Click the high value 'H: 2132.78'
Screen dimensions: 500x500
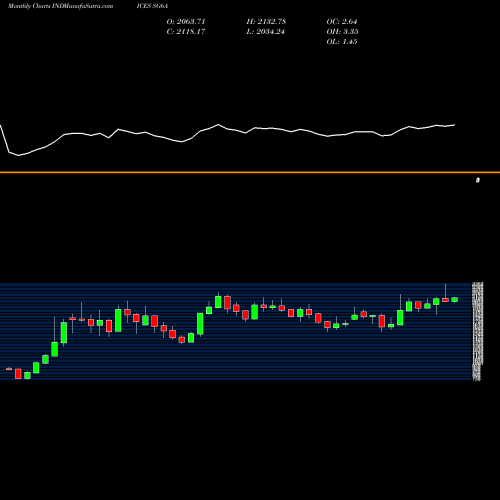(266, 21)
